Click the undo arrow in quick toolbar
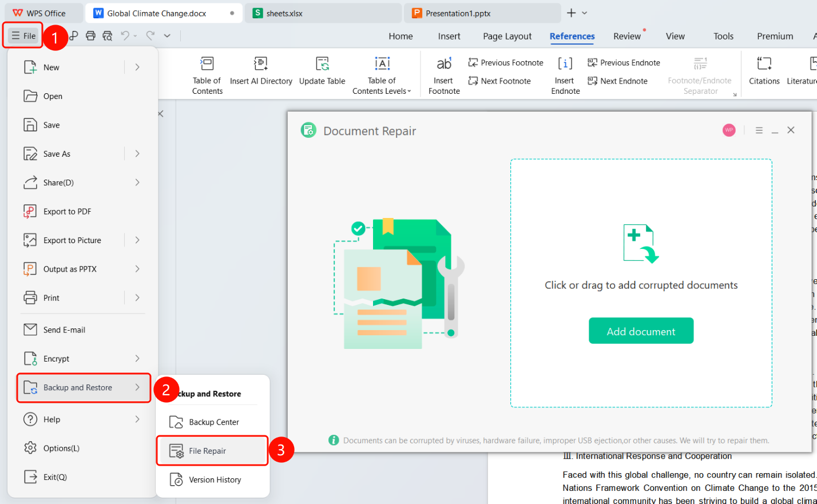Viewport: 817px width, 504px height. pos(125,35)
